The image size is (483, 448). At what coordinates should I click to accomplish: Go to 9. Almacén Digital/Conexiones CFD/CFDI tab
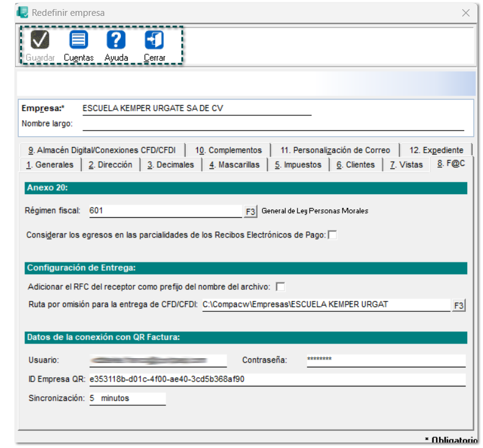[x=101, y=150]
